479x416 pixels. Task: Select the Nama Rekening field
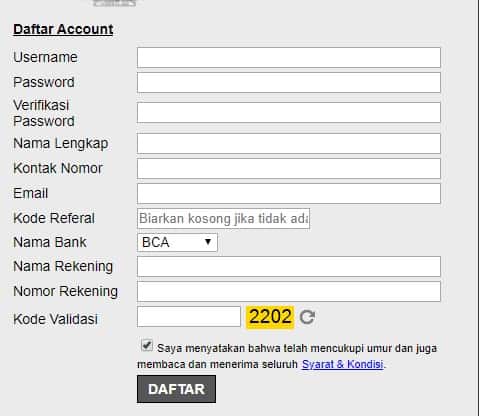click(289, 266)
